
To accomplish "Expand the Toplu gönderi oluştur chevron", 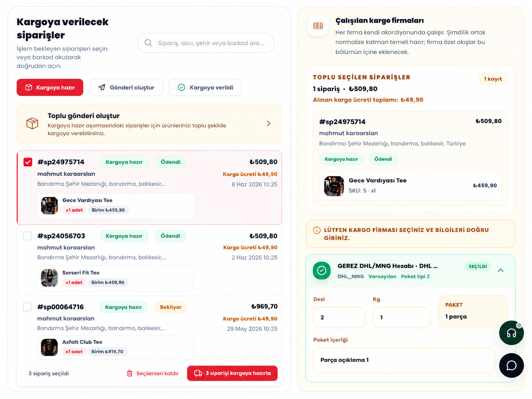I will coord(269,123).
